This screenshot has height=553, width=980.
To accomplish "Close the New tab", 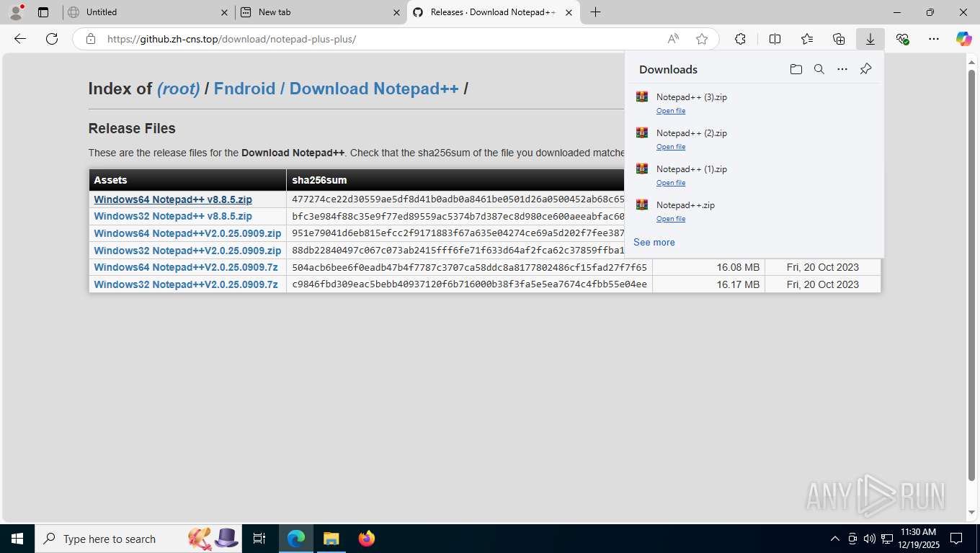I will 396,12.
